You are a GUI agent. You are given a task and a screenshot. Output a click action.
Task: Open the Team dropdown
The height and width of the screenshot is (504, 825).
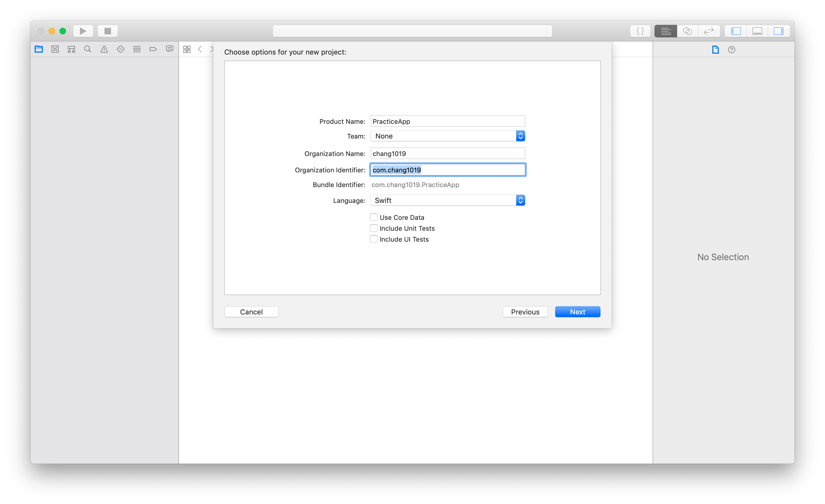(x=447, y=136)
